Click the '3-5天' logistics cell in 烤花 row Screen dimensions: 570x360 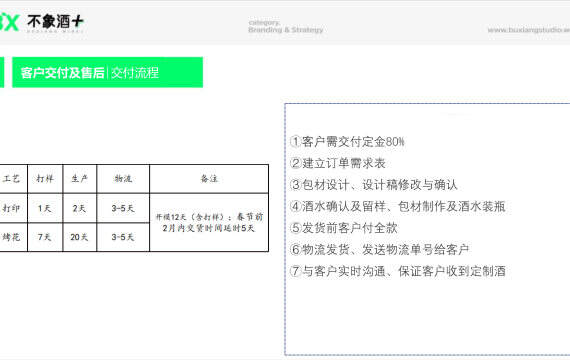coord(123,237)
